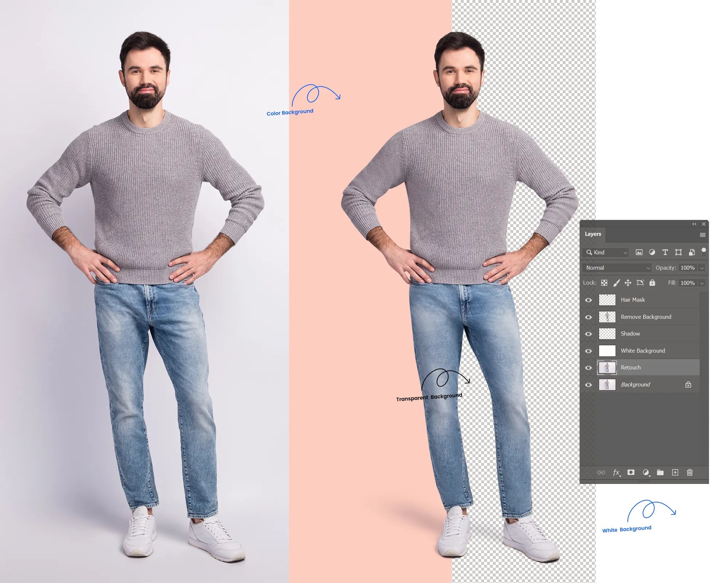The image size is (728, 583).
Task: Click the Add Layer Style fx icon
Action: click(615, 472)
